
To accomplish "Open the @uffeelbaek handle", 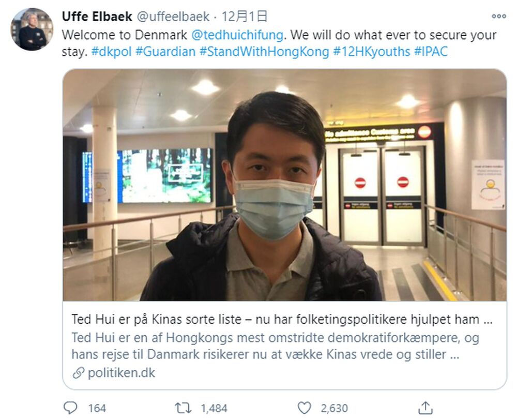I will pos(173,17).
